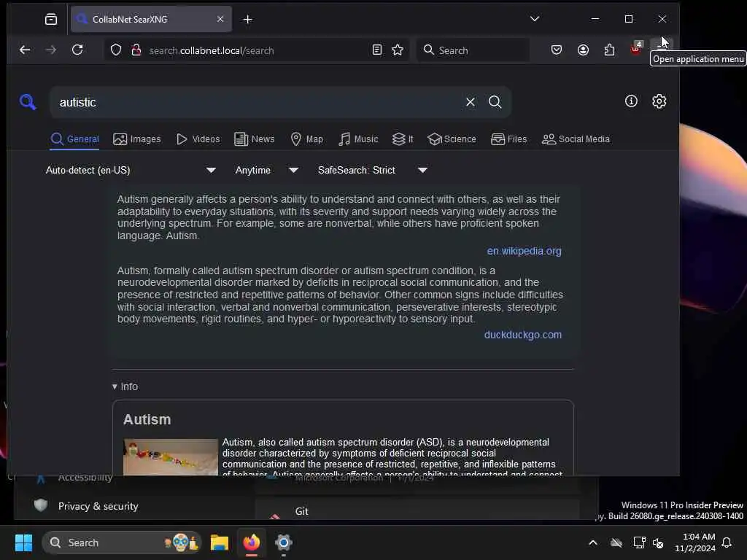Switch to the Social Media tab
The height and width of the screenshot is (560, 747).
(x=576, y=139)
